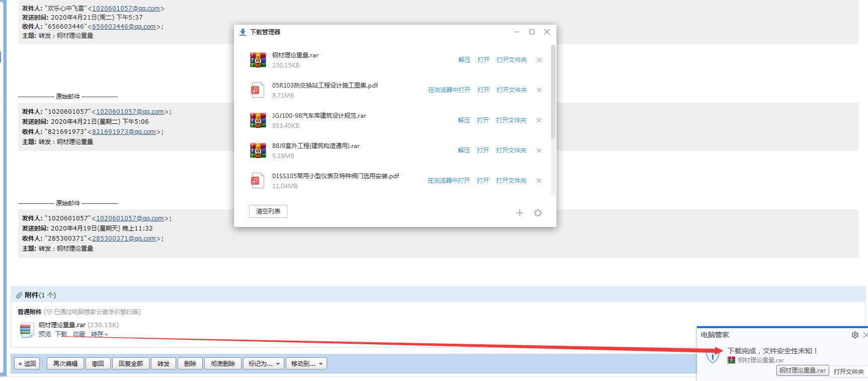Click the 清空列表 button
The width and height of the screenshot is (868, 381).
pos(268,211)
